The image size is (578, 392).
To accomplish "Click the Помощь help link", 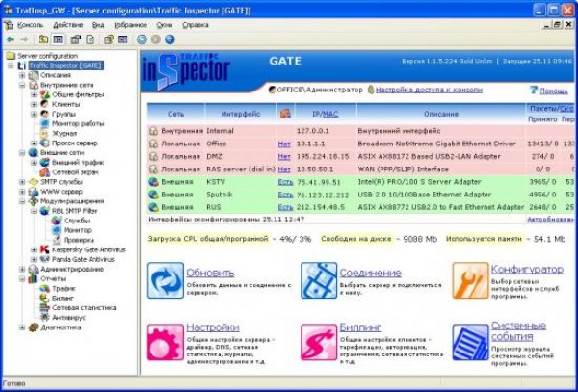I will click(x=552, y=90).
